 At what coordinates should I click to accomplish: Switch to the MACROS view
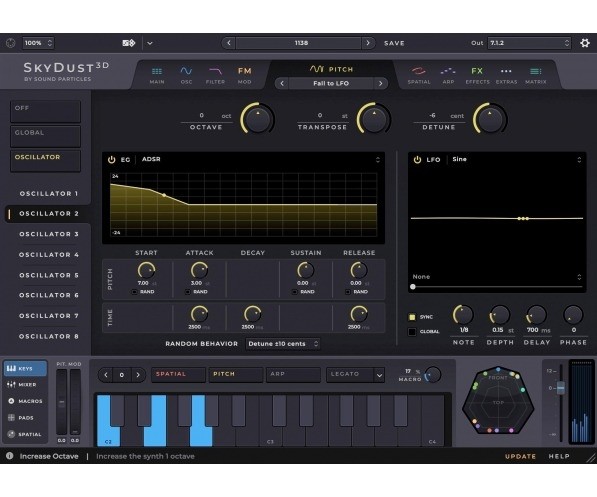[25, 401]
